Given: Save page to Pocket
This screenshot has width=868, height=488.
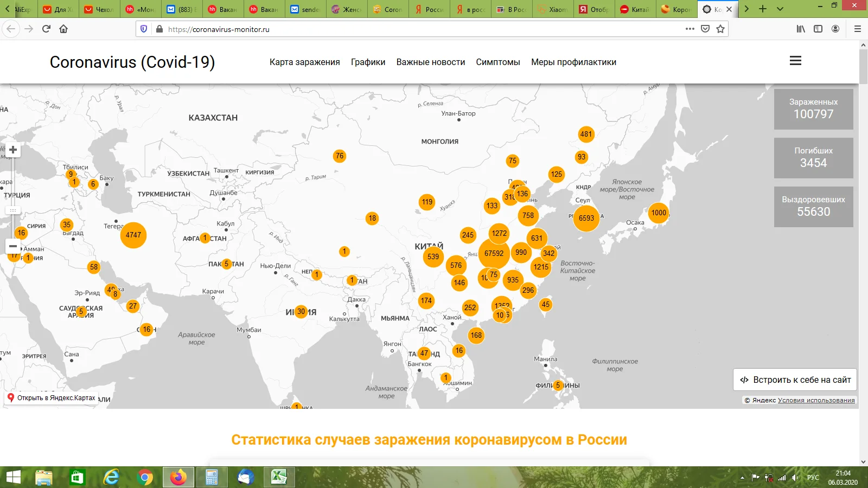Looking at the screenshot, I should (x=705, y=29).
